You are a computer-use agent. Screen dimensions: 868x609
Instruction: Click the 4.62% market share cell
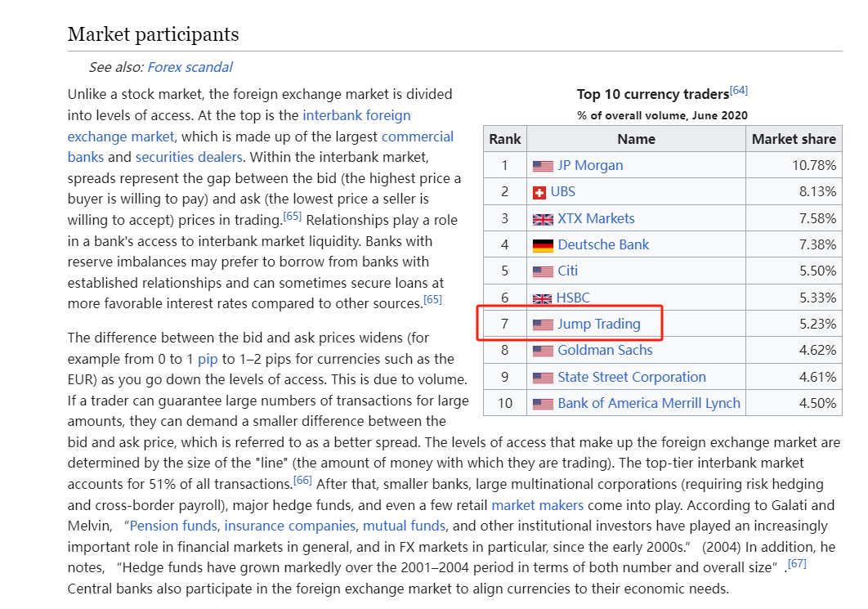tap(794, 351)
